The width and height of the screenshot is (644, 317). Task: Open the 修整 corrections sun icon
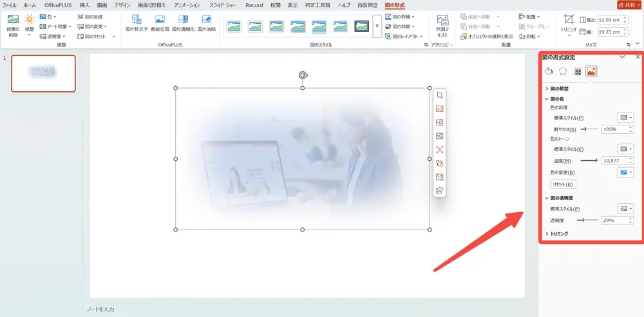tap(30, 19)
